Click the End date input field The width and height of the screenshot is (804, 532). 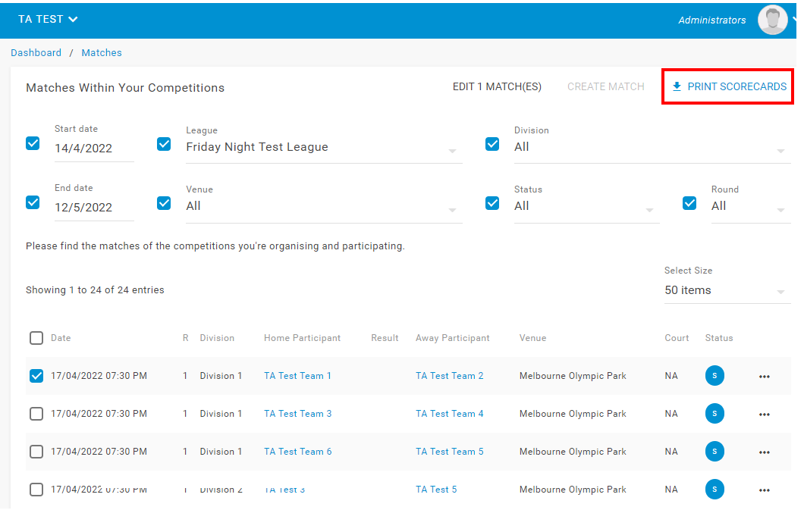click(93, 208)
